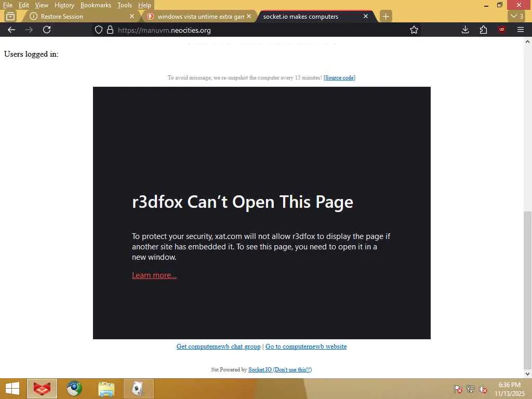The width and height of the screenshot is (532, 399).
Task: Open the Bookmarks menu
Action: (96, 5)
